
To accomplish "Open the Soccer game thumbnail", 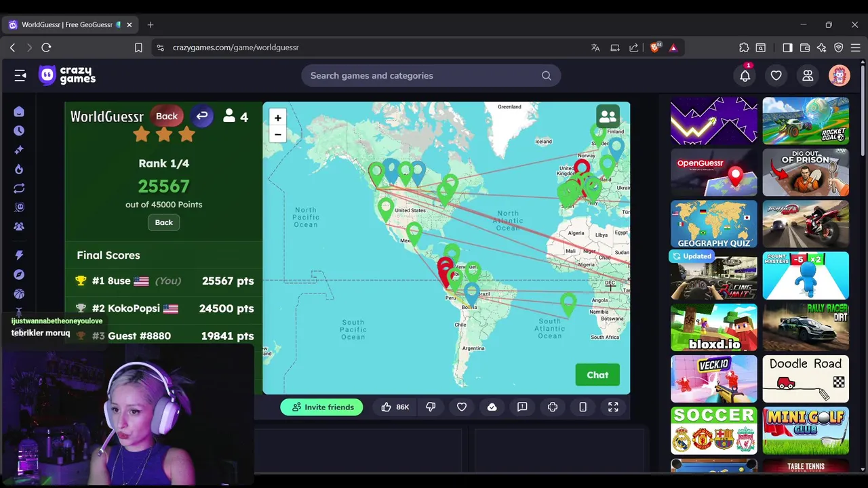I will pyautogui.click(x=713, y=430).
